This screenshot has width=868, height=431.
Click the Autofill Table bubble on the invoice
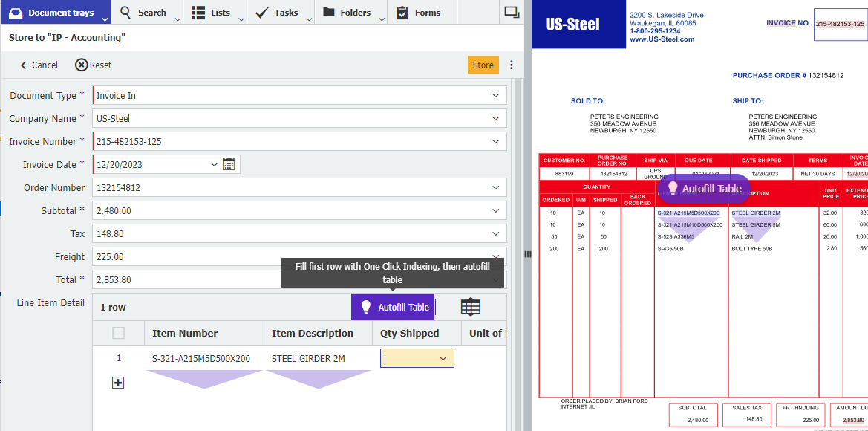point(704,188)
